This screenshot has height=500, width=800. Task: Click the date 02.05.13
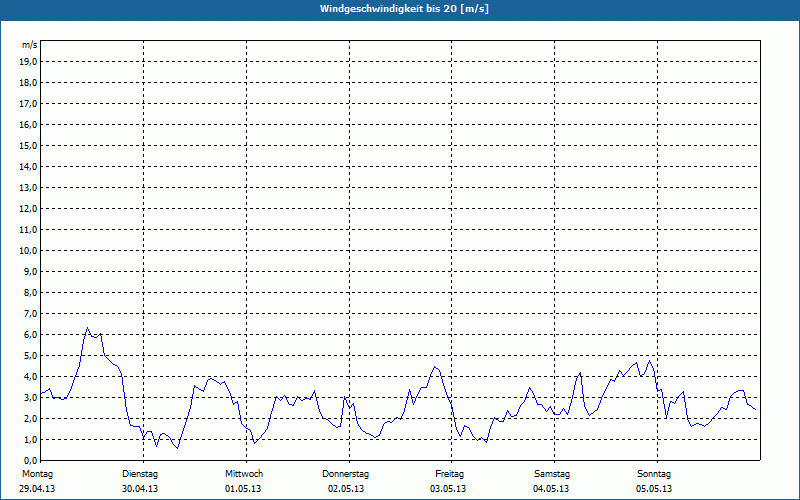tap(346, 489)
